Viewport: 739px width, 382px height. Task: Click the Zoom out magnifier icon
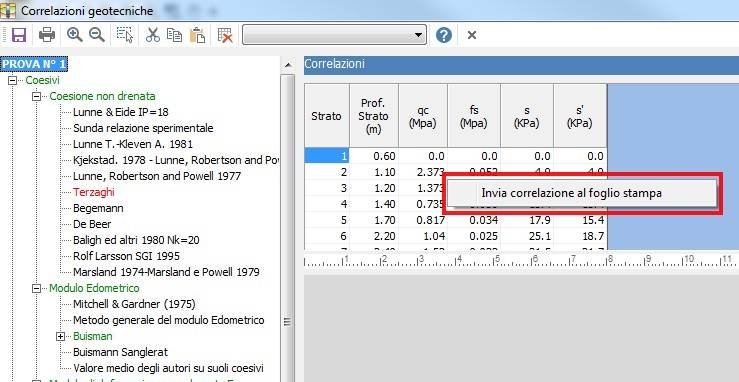pyautogui.click(x=97, y=34)
